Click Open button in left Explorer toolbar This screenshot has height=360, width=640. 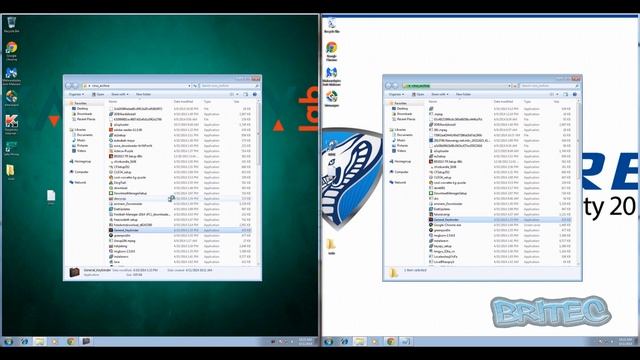[x=98, y=94]
